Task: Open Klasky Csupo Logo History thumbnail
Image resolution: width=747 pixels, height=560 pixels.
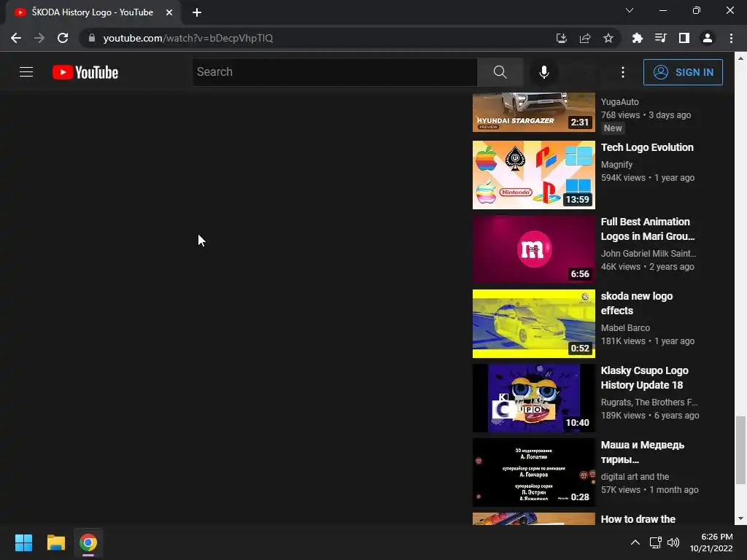Action: click(x=533, y=398)
